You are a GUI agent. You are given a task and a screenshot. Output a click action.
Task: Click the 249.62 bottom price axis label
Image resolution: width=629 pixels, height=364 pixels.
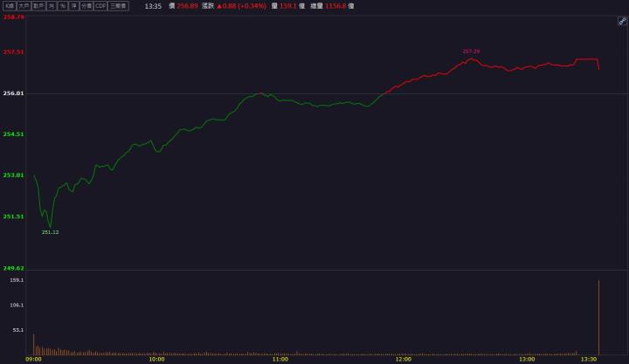point(14,268)
